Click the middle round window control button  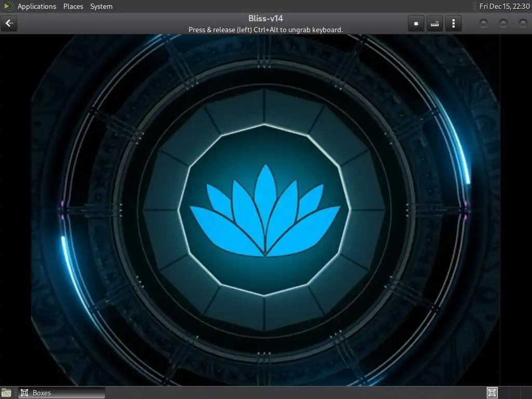click(503, 23)
